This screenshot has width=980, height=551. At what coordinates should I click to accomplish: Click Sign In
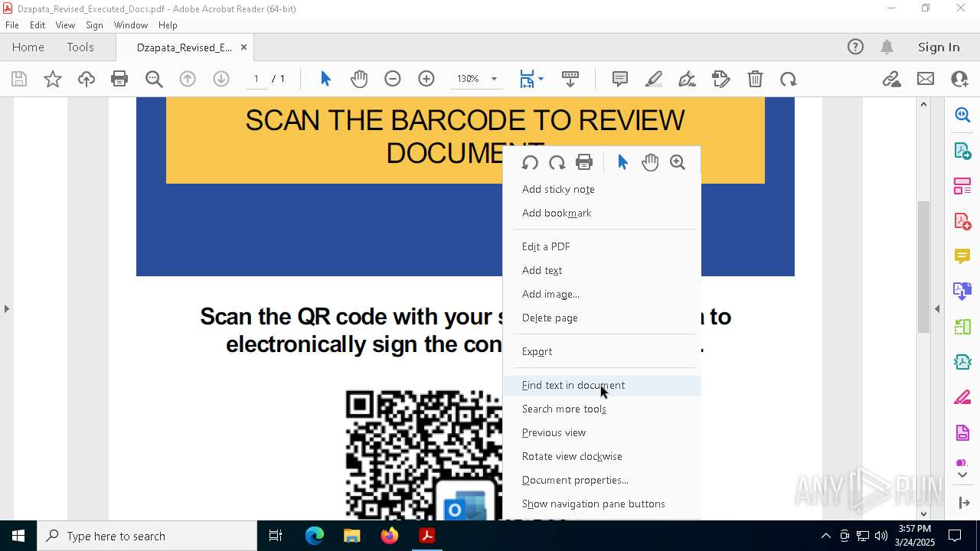tap(939, 47)
